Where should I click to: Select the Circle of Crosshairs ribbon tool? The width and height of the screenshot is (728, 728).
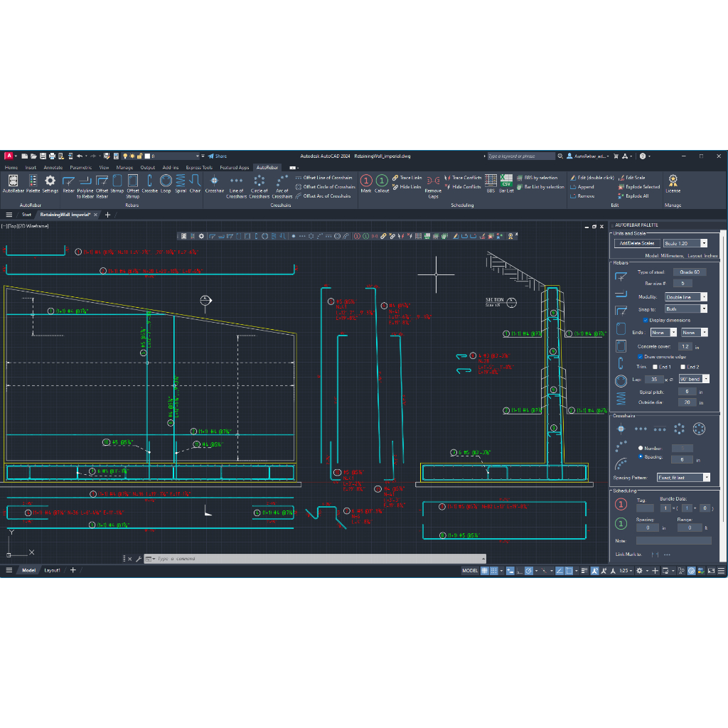coord(259,186)
